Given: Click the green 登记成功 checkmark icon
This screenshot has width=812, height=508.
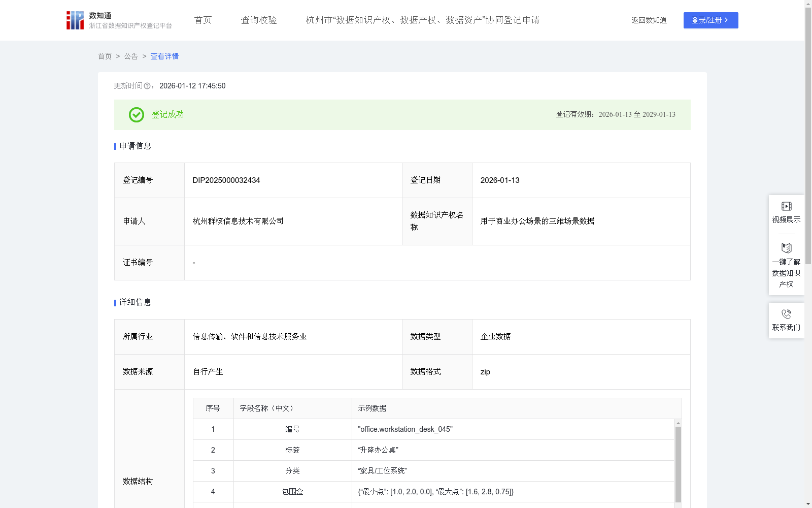Looking at the screenshot, I should click(x=137, y=115).
